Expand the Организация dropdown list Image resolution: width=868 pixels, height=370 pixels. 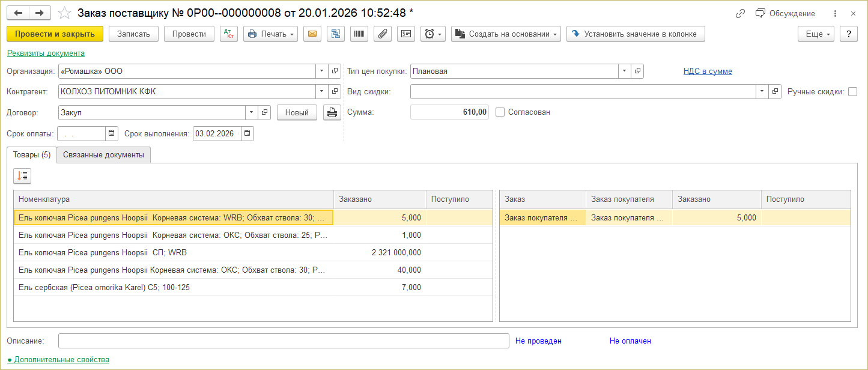click(x=321, y=71)
